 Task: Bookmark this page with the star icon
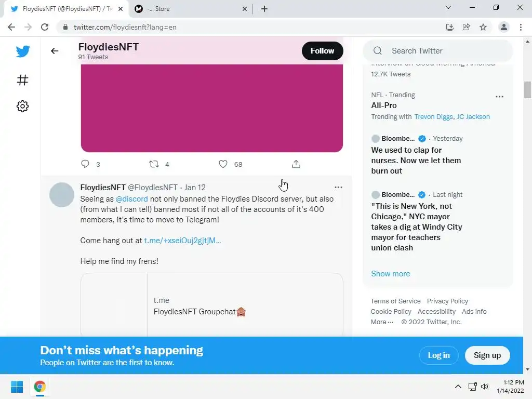pyautogui.click(x=483, y=27)
